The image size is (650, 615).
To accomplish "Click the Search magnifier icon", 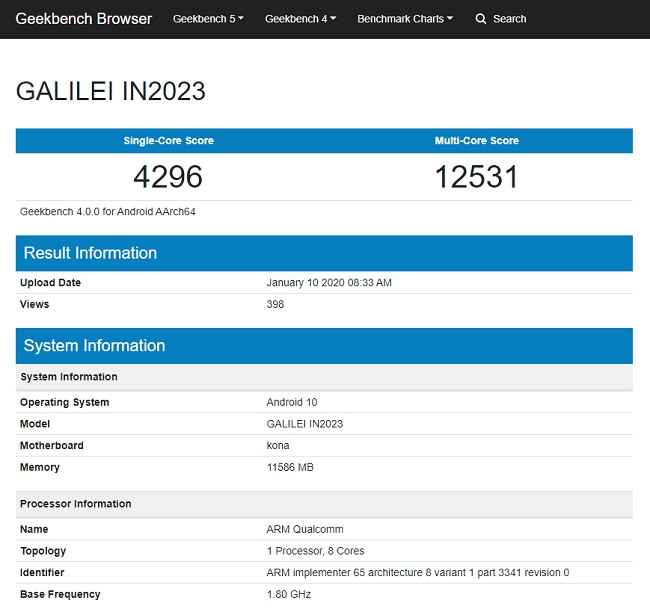I will coord(481,19).
